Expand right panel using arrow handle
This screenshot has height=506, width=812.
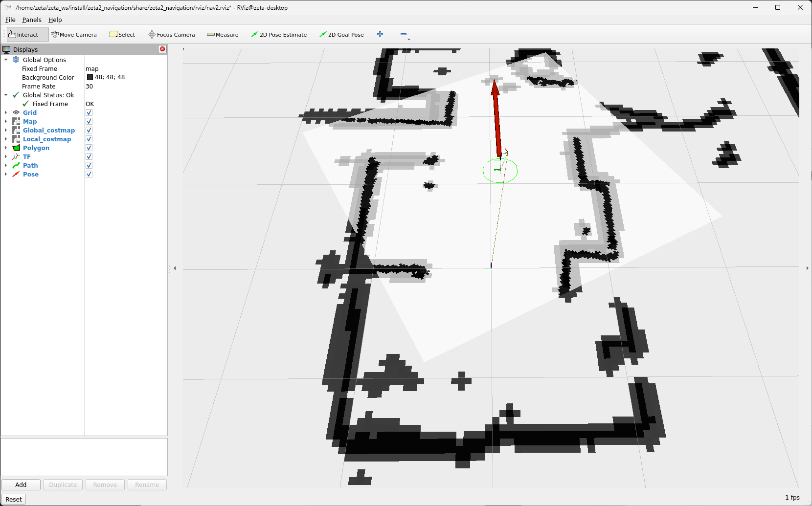[x=807, y=268]
